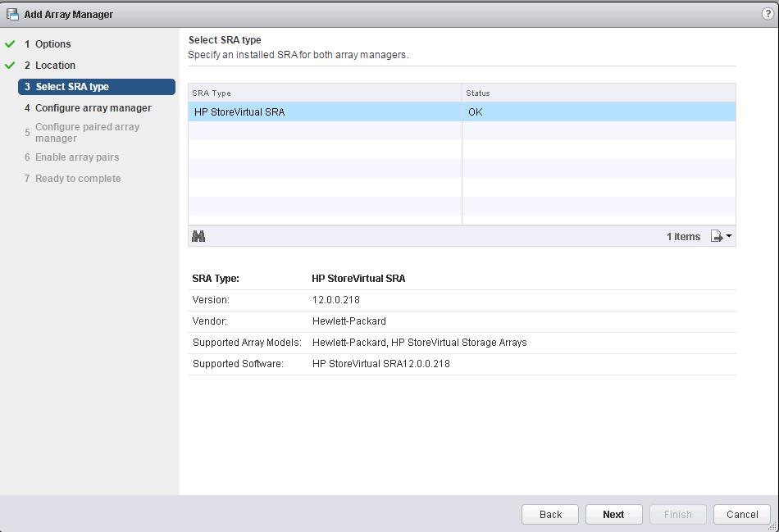Click the Next button

[x=613, y=515]
